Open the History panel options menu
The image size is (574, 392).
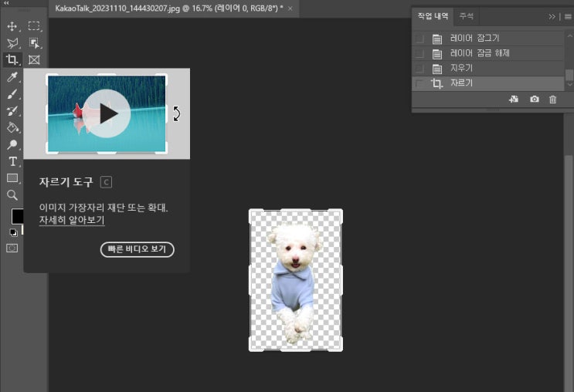(568, 17)
